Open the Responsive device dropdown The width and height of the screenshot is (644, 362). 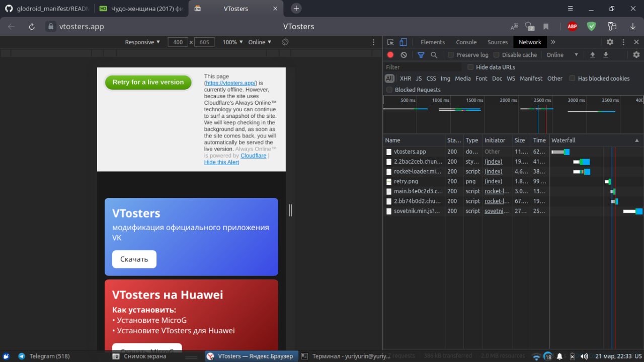pos(142,42)
